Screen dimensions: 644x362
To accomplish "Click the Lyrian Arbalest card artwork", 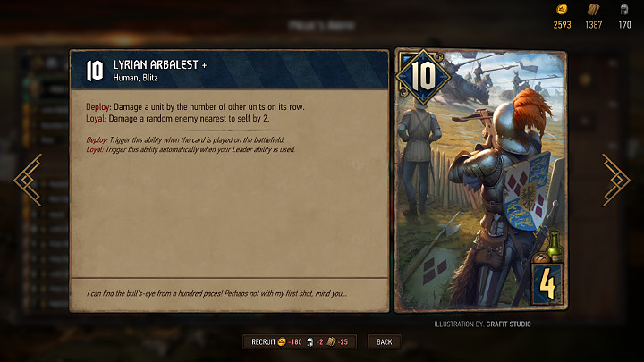I will coord(480,181).
